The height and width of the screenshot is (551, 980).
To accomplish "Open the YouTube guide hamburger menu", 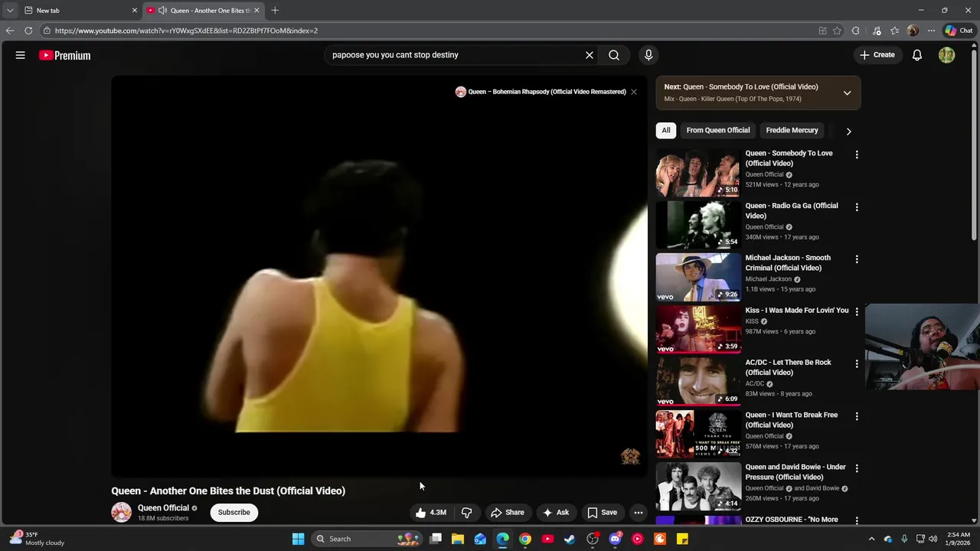I will 21,55.
